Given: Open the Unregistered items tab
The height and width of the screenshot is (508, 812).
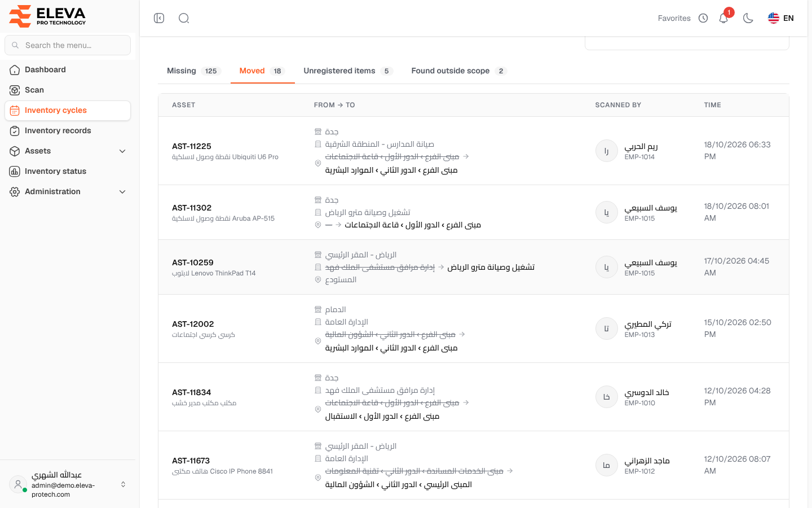Looking at the screenshot, I should [348, 71].
